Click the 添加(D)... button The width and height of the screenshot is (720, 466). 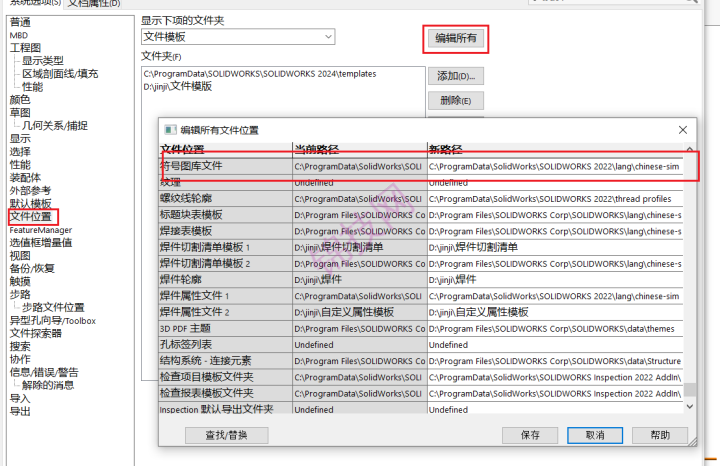[x=456, y=76]
